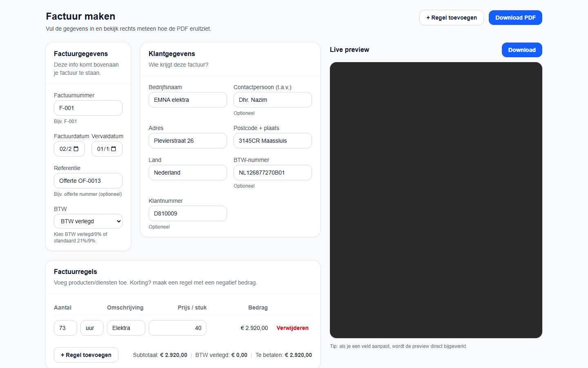The image size is (588, 368).
Task: Edit Omschrijving field showing Elektra
Action: (x=126, y=328)
